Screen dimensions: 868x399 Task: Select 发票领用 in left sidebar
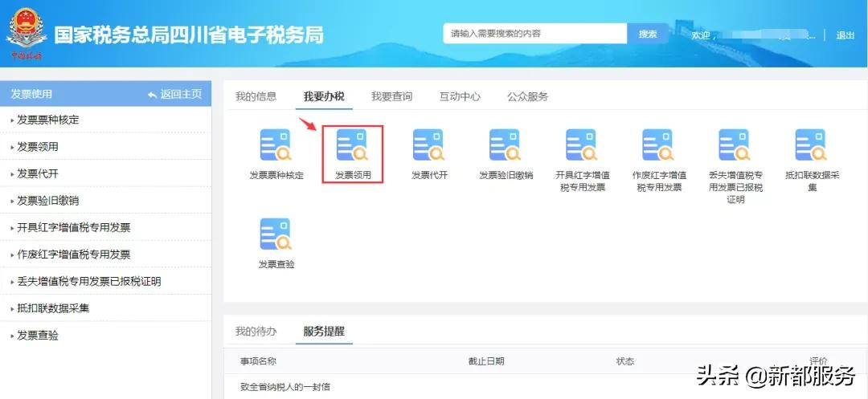(x=105, y=146)
